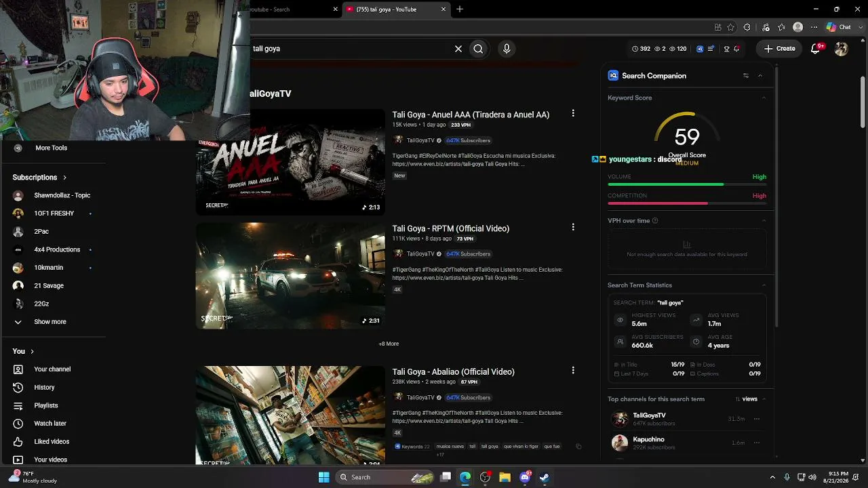
Task: Open File Explorer from the taskbar
Action: click(505, 477)
